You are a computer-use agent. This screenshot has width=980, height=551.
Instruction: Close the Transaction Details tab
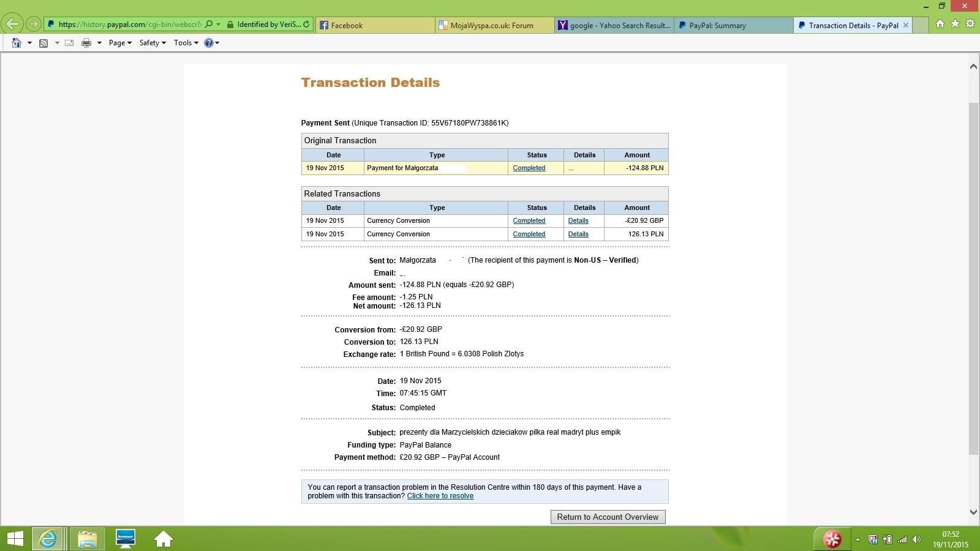tap(905, 25)
